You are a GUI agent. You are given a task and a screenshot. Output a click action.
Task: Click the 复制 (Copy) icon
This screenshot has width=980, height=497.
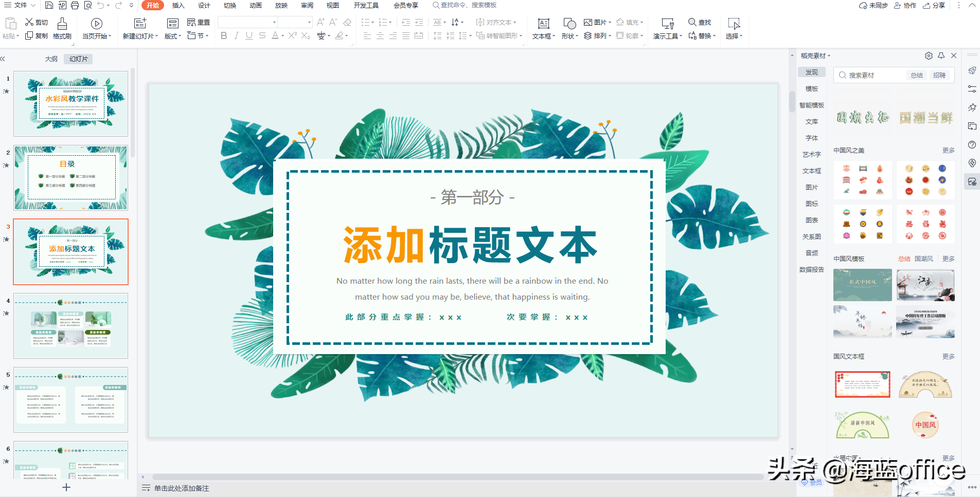point(29,35)
